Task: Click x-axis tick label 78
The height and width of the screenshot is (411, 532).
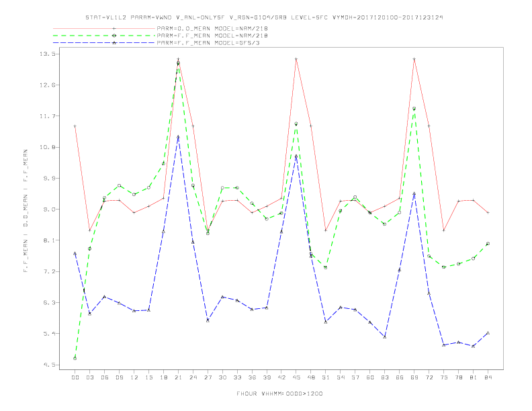Action: pyautogui.click(x=459, y=377)
